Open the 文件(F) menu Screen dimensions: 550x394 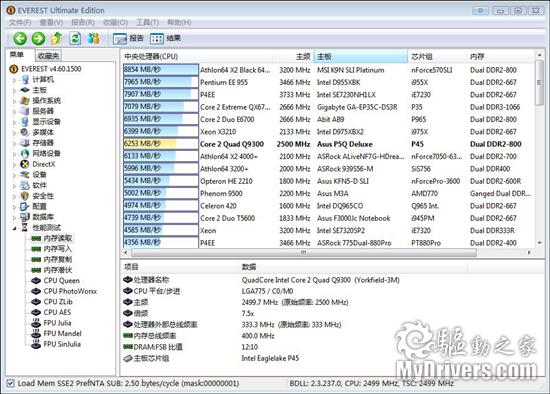[20, 22]
